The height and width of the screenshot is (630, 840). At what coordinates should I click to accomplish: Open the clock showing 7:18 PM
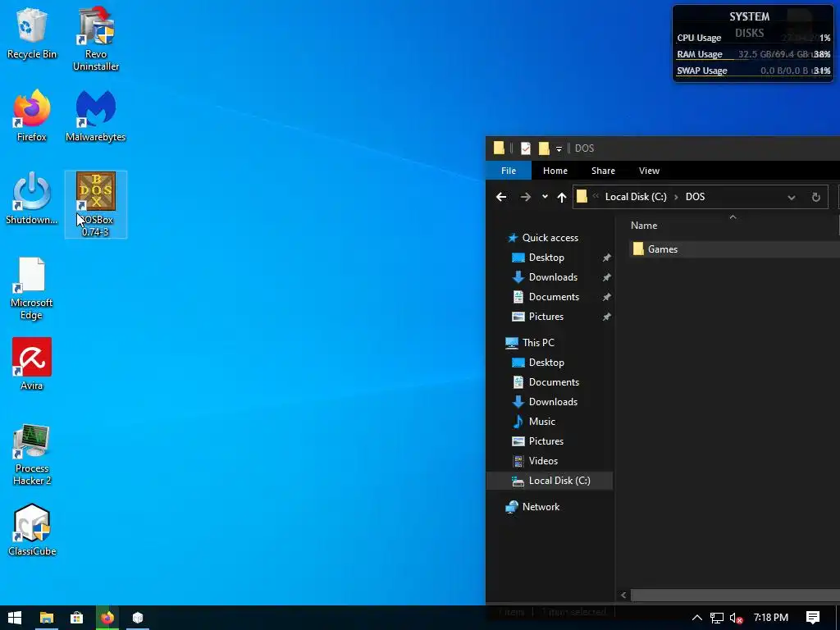(770, 618)
